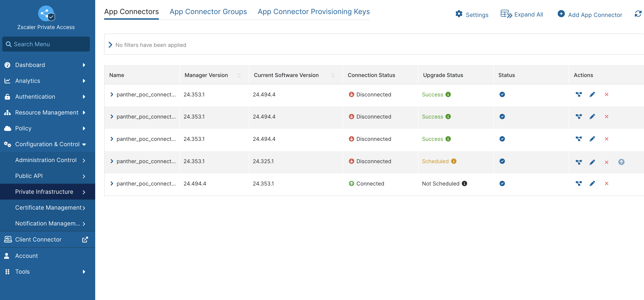644x300 pixels.
Task: Click the external link icon beside Client Connector
Action: coord(85,239)
